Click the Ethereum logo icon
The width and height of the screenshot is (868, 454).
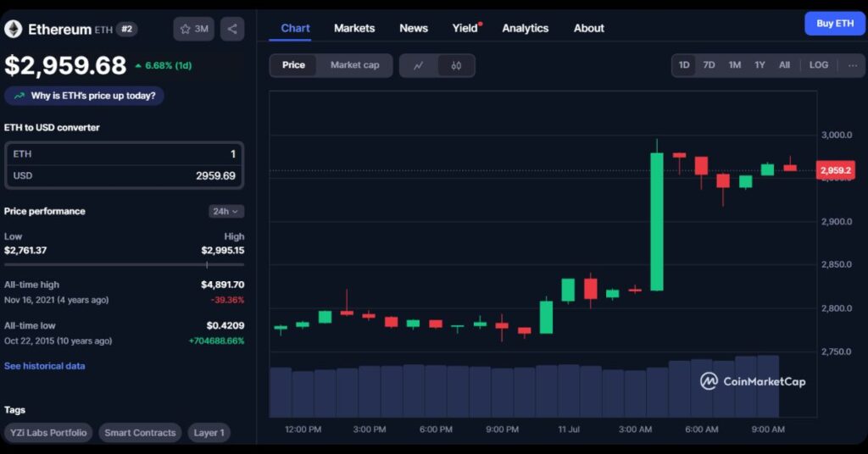[x=14, y=29]
